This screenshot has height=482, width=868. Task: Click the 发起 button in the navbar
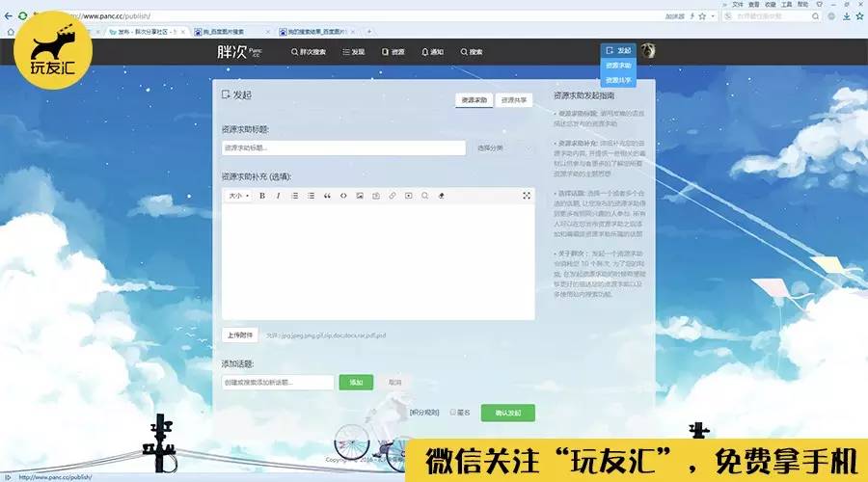618,50
